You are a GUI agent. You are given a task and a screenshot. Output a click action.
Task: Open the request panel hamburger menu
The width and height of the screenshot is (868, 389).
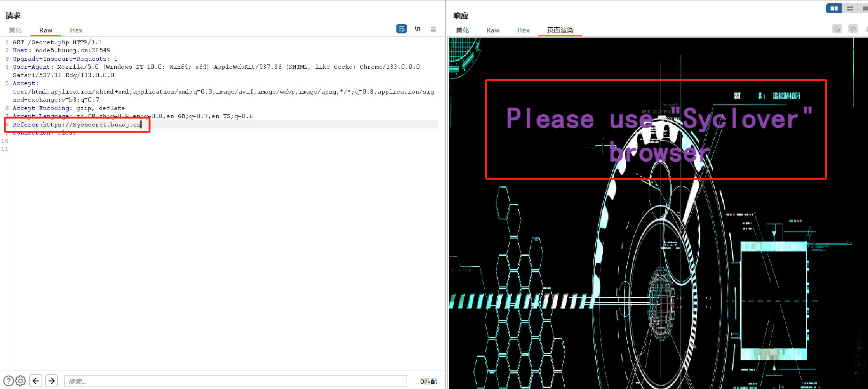[434, 29]
